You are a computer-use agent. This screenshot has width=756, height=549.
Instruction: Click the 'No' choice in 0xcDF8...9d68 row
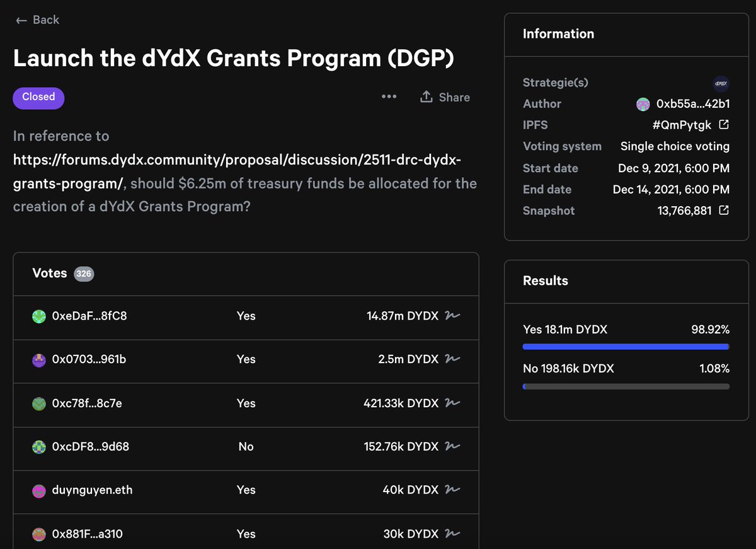click(246, 446)
